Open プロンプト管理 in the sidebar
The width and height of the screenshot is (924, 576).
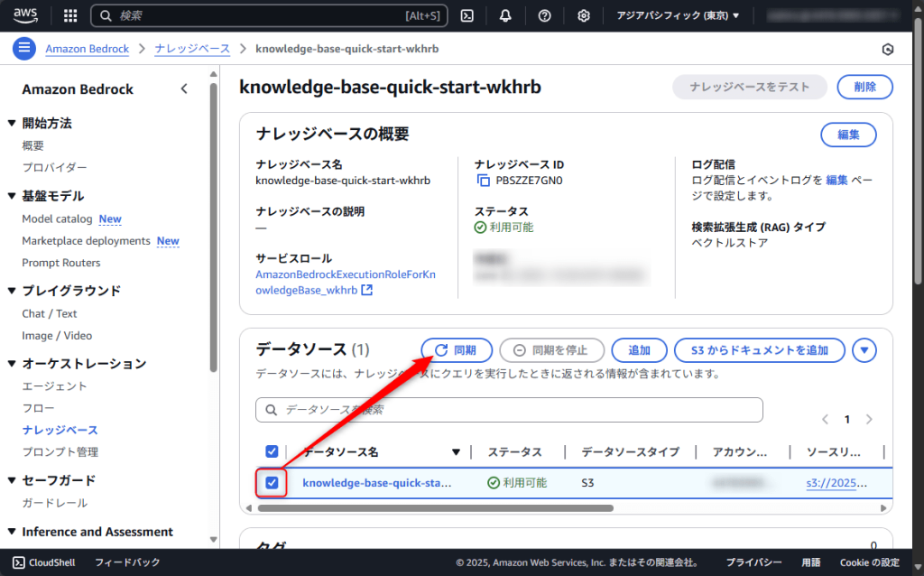[60, 451]
